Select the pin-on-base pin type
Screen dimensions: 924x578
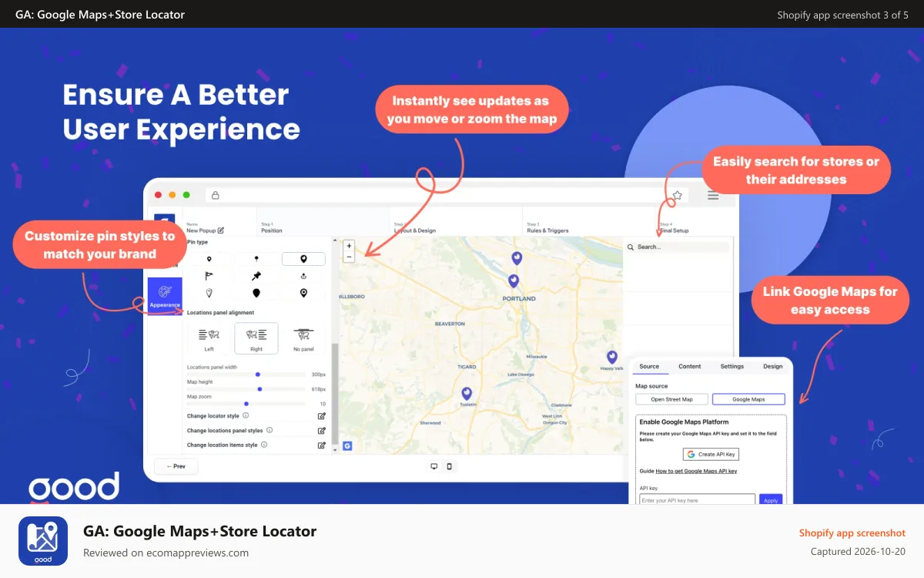coord(303,276)
